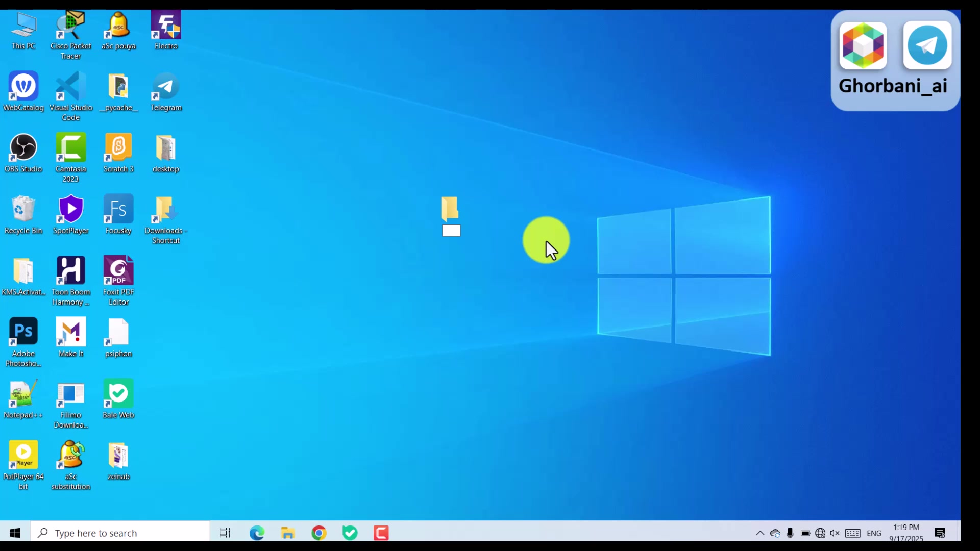Select the Adobe Photoshop shortcut
Viewport: 980px width, 551px height.
[x=23, y=333]
